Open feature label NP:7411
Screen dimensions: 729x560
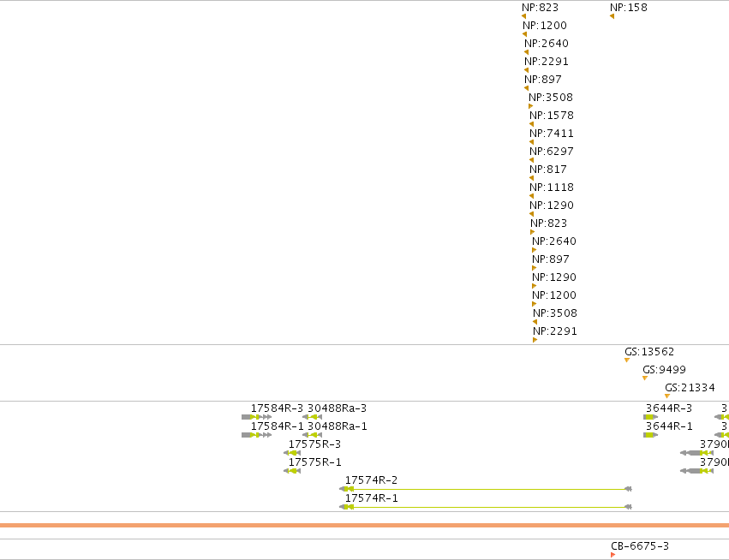coord(552,134)
